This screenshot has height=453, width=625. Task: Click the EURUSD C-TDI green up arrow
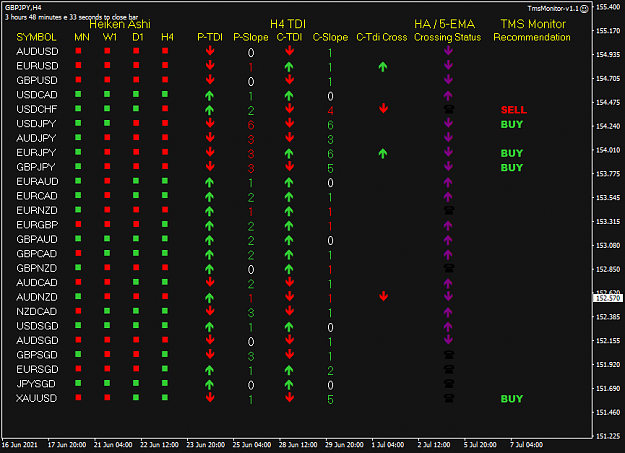pos(289,67)
